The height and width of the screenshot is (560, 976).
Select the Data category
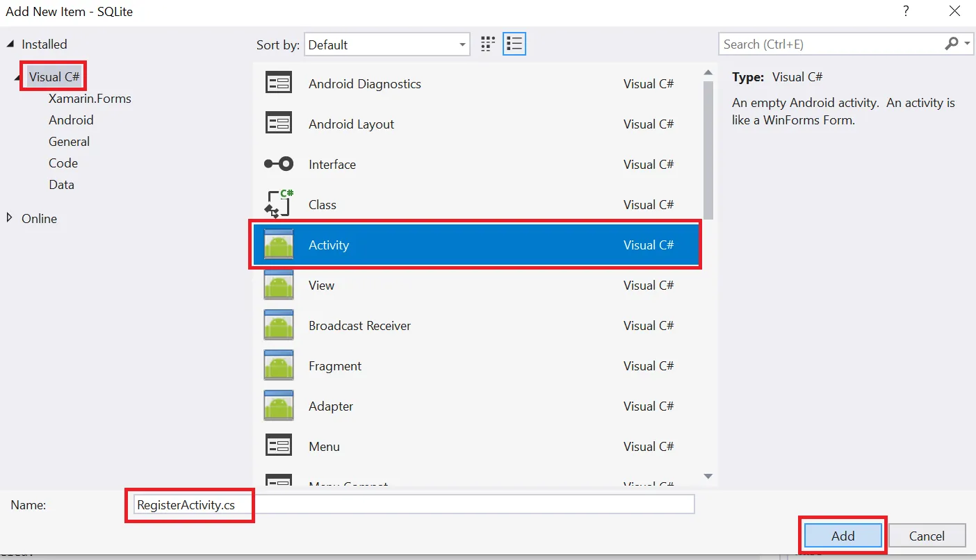coord(61,185)
